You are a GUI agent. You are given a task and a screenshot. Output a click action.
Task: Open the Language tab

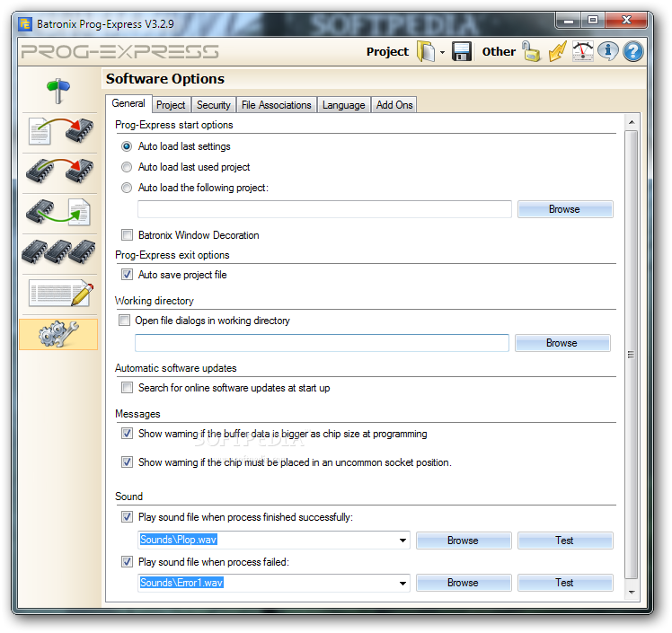(344, 105)
